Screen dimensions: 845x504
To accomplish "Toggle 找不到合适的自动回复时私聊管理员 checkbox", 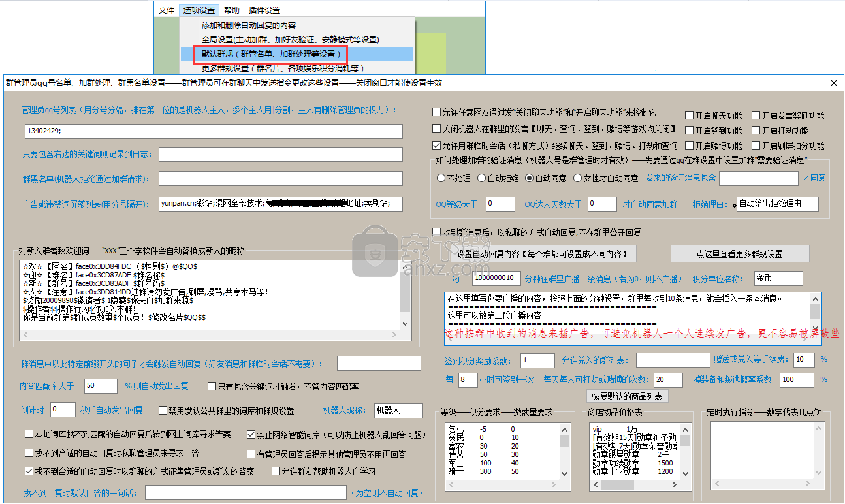I will 29,452.
